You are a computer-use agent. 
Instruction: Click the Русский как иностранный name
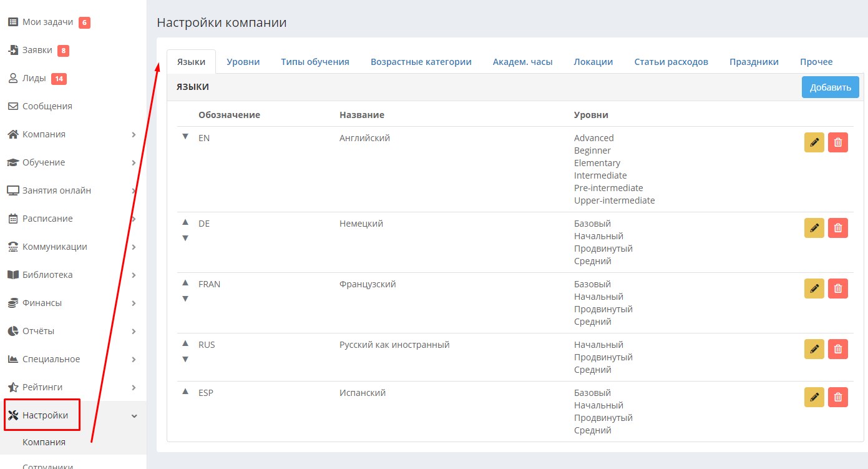coord(394,345)
